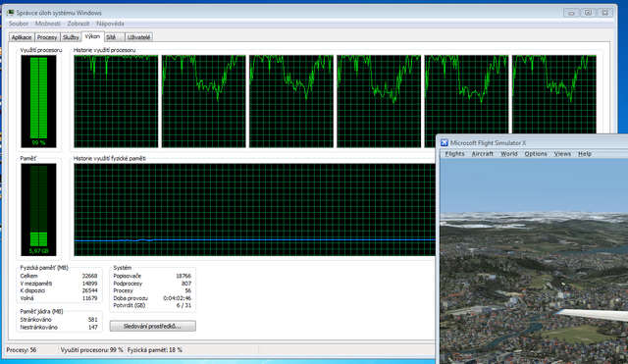
Task: Click the Sledování prostředků button
Action: (x=153, y=326)
